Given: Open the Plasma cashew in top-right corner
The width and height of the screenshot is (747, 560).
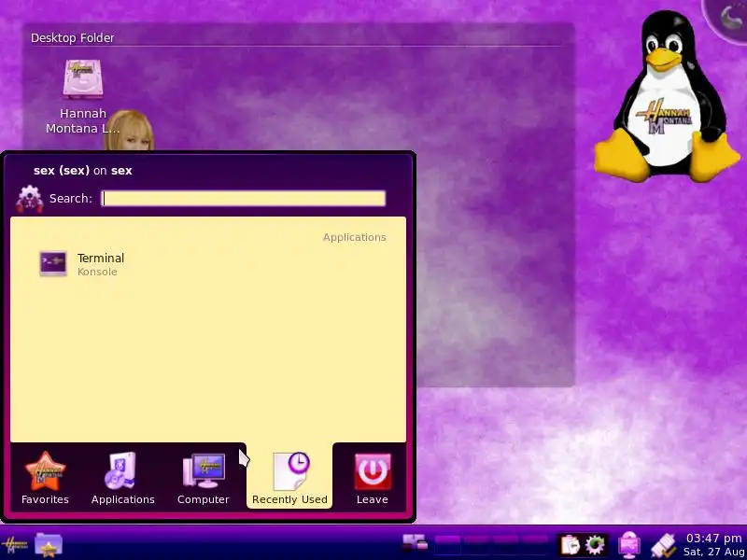Looking at the screenshot, I should coord(728,17).
